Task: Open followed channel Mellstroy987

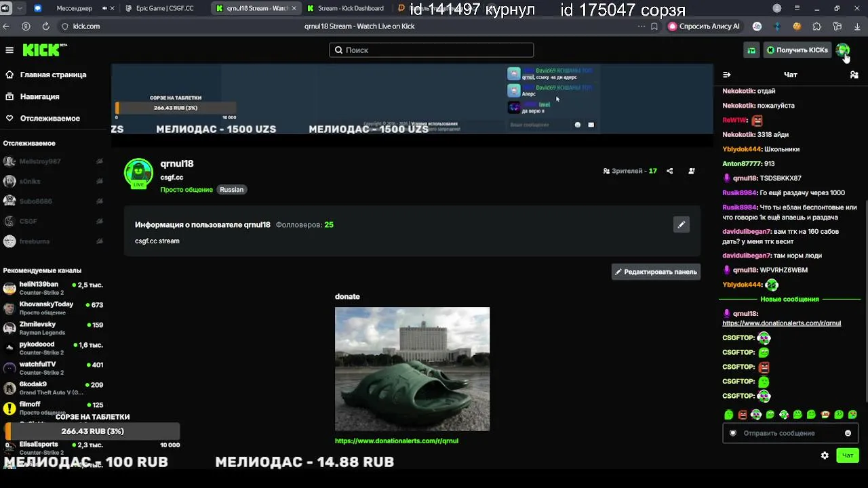Action: [x=54, y=161]
